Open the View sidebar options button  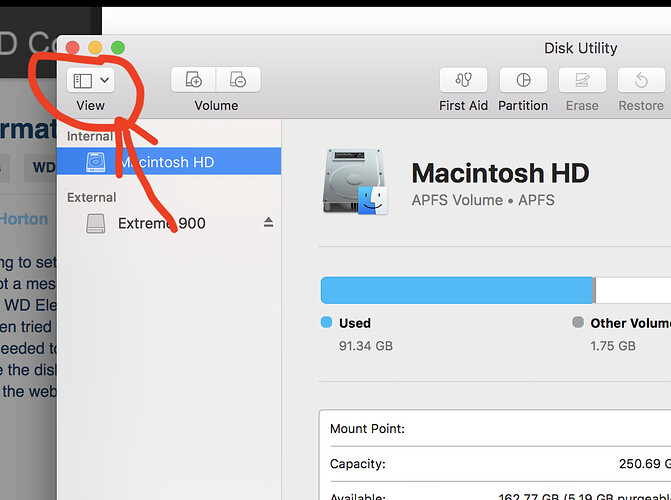tap(90, 80)
